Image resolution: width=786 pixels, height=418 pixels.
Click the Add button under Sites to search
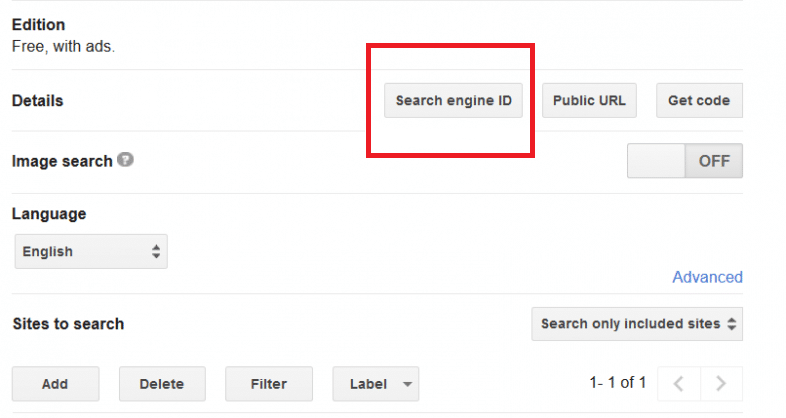(x=55, y=384)
